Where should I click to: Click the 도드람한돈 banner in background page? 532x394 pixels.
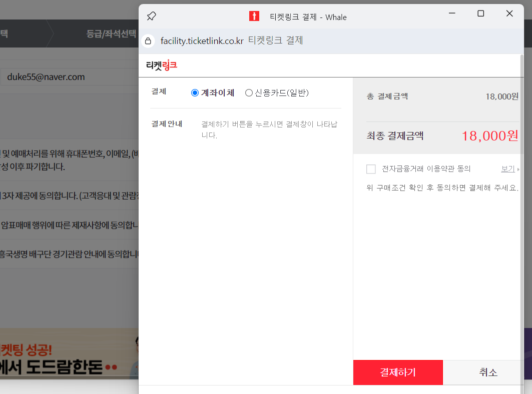tap(69, 352)
